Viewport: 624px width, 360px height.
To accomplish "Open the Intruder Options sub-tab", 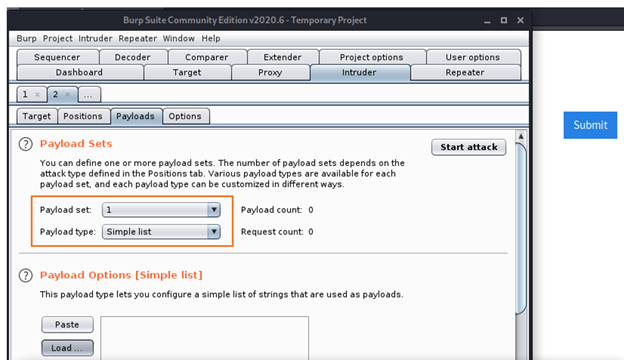I will point(185,116).
